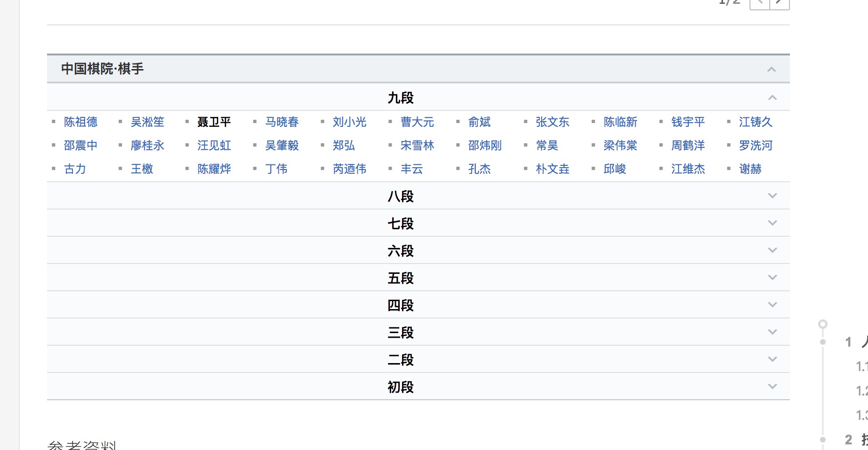Open the 朴文垚 player link
The height and width of the screenshot is (450, 868).
[x=553, y=169]
